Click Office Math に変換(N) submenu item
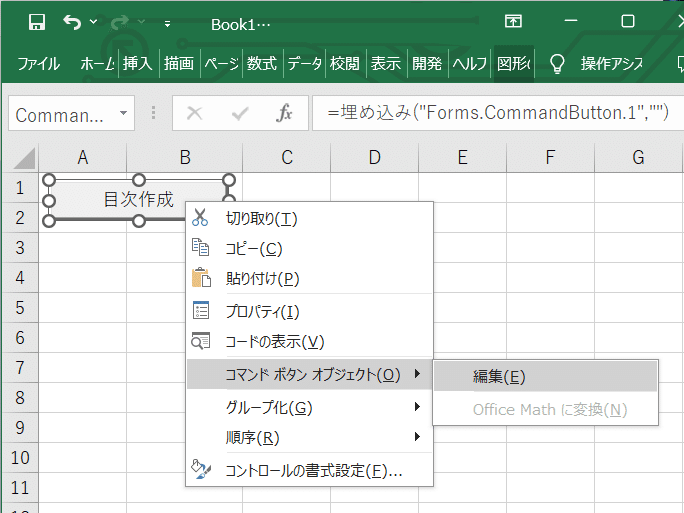Image resolution: width=684 pixels, height=513 pixels. click(x=545, y=410)
